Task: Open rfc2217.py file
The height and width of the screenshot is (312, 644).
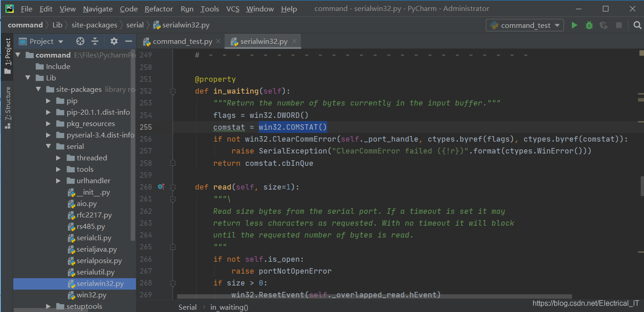Action: point(94,215)
